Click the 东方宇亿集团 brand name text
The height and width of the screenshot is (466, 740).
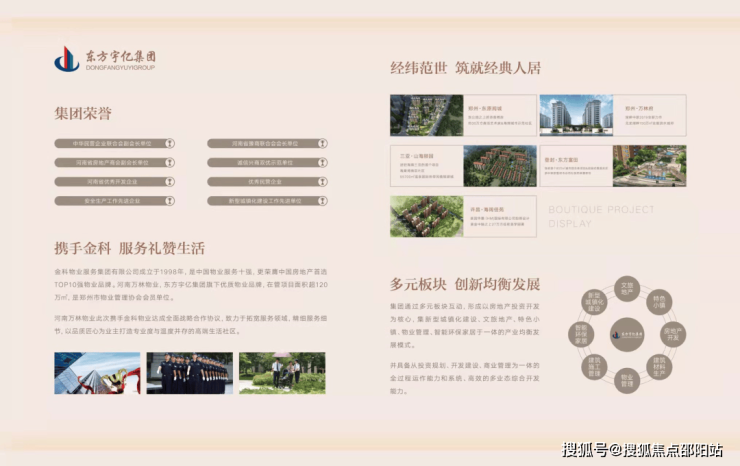pos(121,57)
